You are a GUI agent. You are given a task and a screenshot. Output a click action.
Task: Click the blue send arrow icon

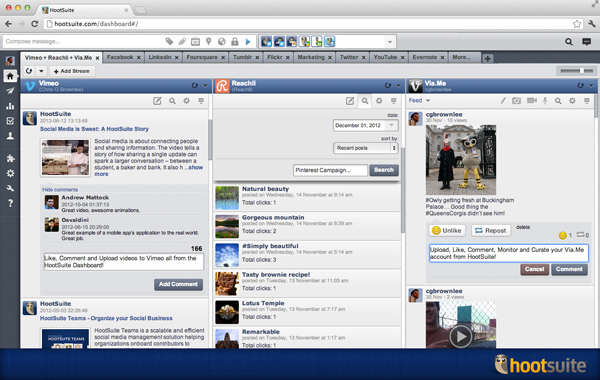(x=248, y=41)
